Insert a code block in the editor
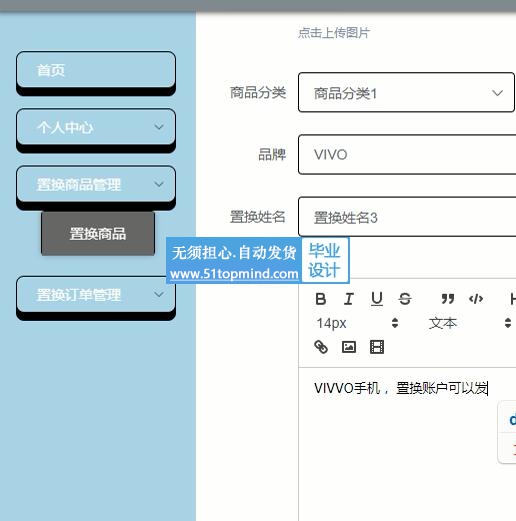Screen dimensions: 516x521 [476, 299]
